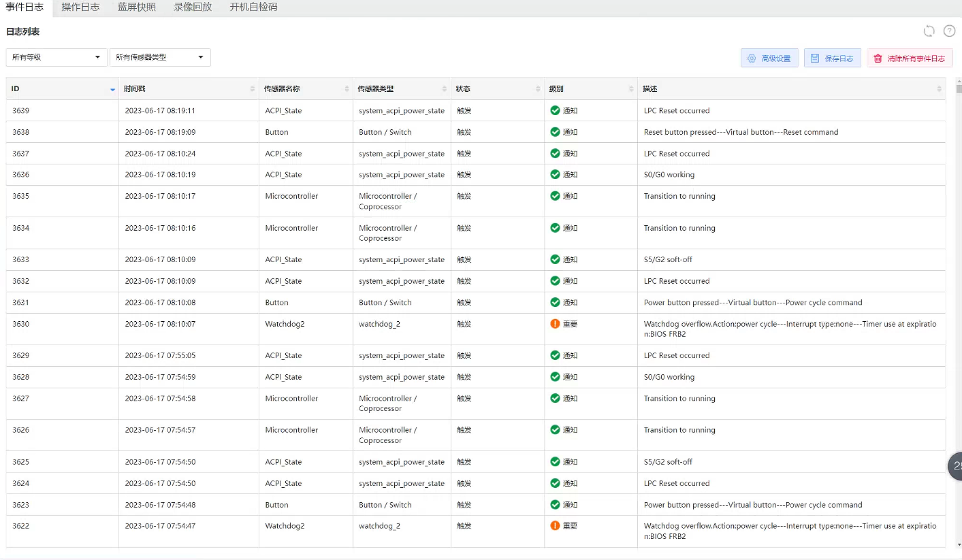Open the help question mark icon
Viewport: 962px width, 560px height.
(x=949, y=31)
